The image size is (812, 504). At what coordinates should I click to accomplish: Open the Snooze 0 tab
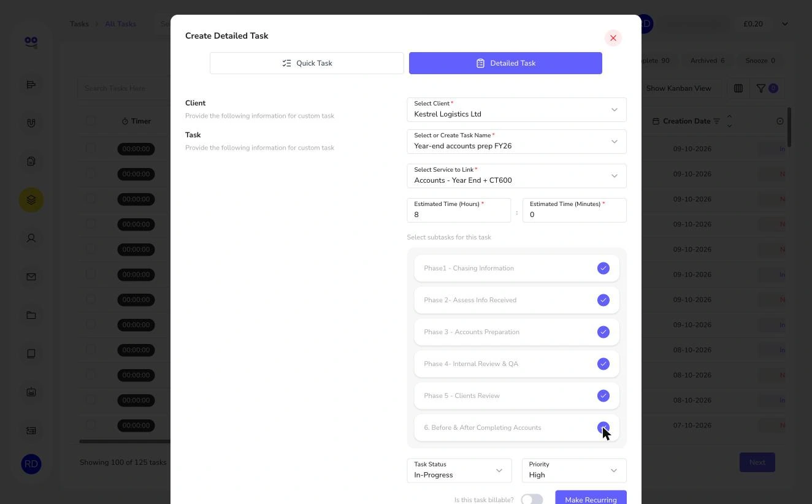click(760, 61)
